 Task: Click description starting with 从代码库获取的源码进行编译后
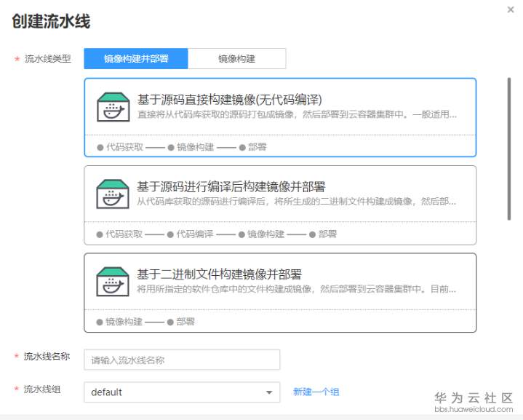tap(296, 202)
